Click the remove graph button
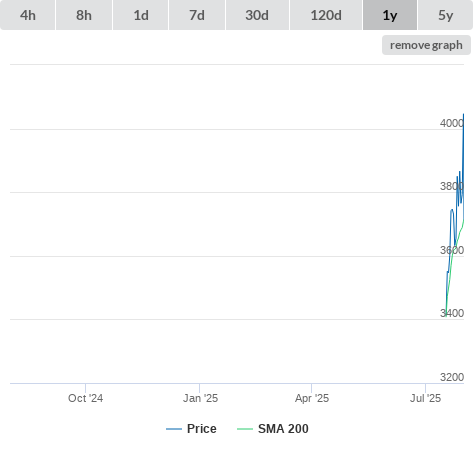Screen dimensions: 474x455 426,45
